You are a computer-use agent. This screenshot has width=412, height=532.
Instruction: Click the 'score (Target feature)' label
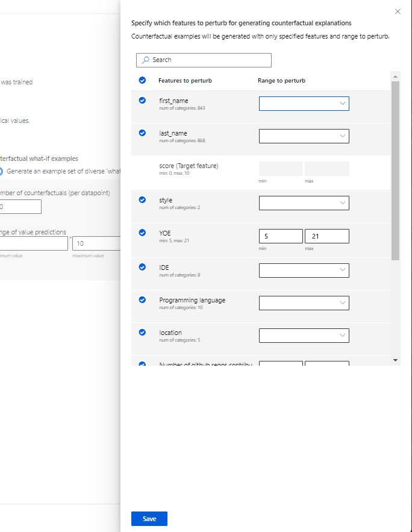189,166
